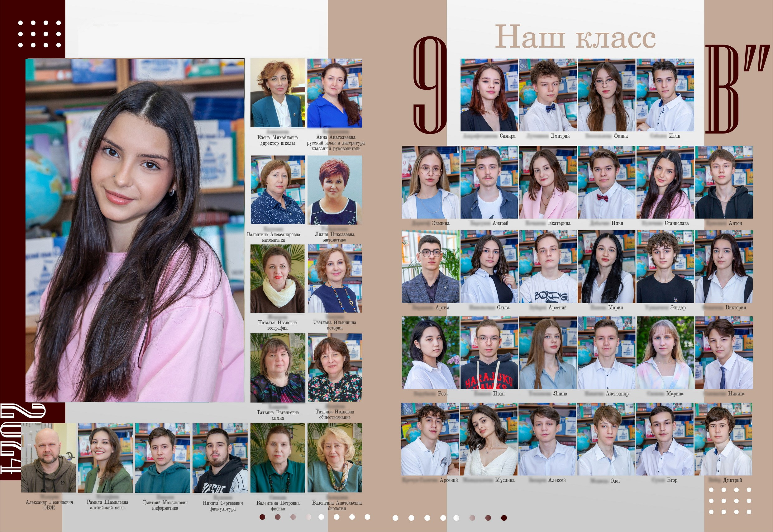Click bottom-right student photo labeled Дмитрий
This screenshot has height=532, width=773.
click(x=723, y=439)
